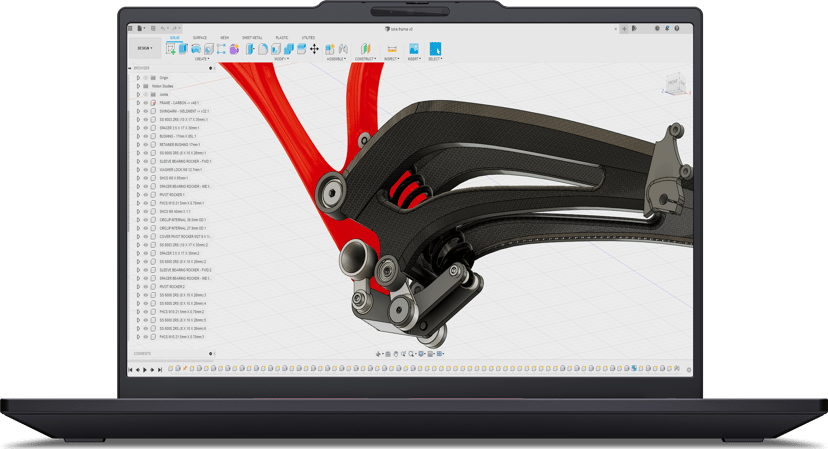This screenshot has width=828, height=449.
Task: Expand the SWINGARM - WELDMENT node
Action: (x=138, y=111)
